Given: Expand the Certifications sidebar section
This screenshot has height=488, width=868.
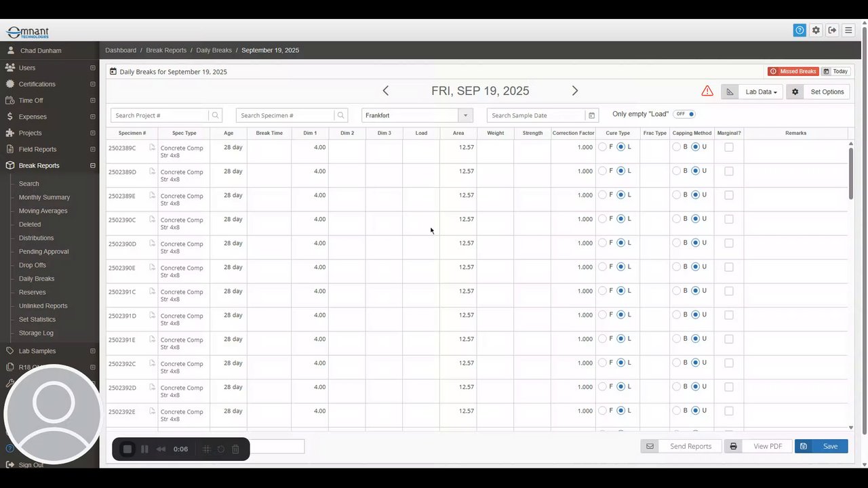Looking at the screenshot, I should [x=93, y=84].
